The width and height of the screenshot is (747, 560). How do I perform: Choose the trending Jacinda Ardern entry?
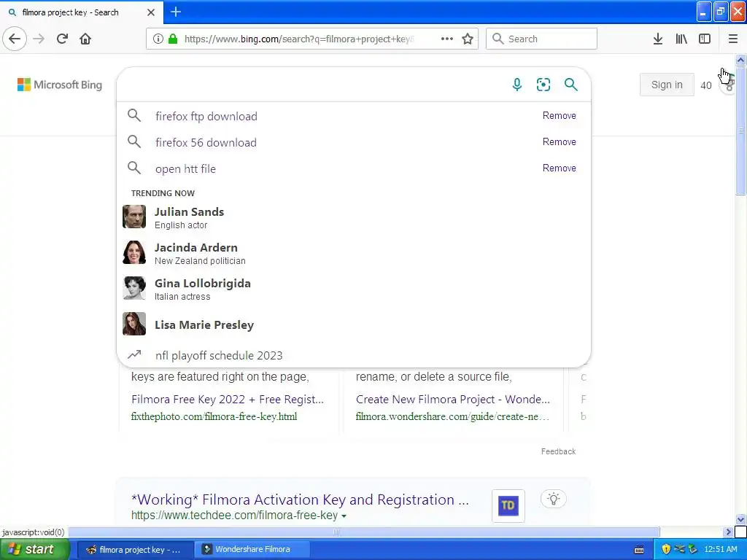[354, 253]
